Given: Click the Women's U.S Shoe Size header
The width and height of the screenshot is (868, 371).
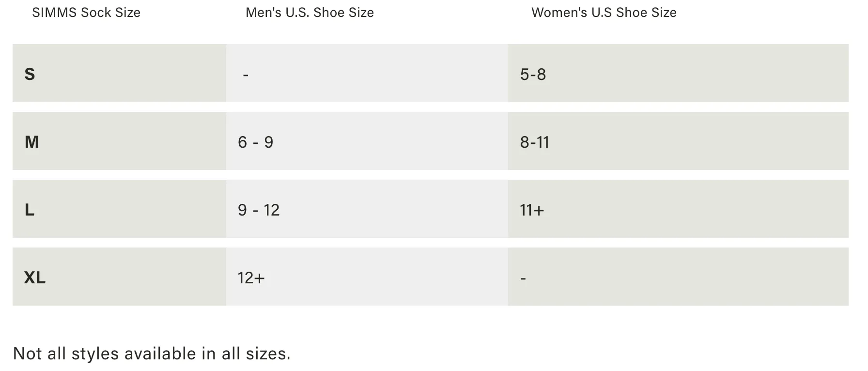Looking at the screenshot, I should tap(604, 13).
